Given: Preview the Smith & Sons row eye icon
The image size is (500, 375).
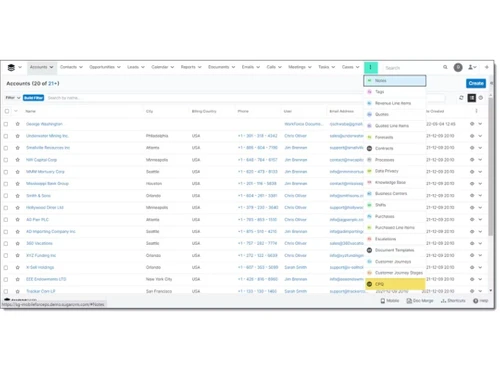Looking at the screenshot, I should coord(472,196).
